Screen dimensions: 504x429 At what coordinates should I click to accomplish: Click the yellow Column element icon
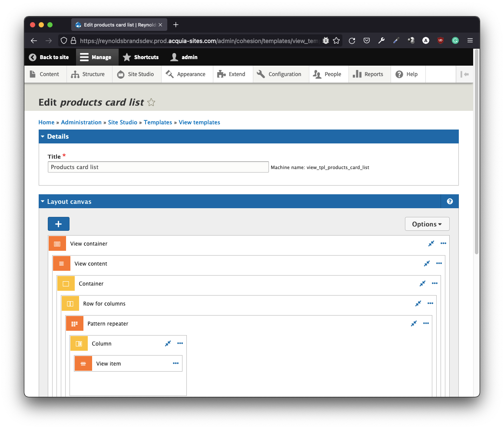pyautogui.click(x=79, y=344)
